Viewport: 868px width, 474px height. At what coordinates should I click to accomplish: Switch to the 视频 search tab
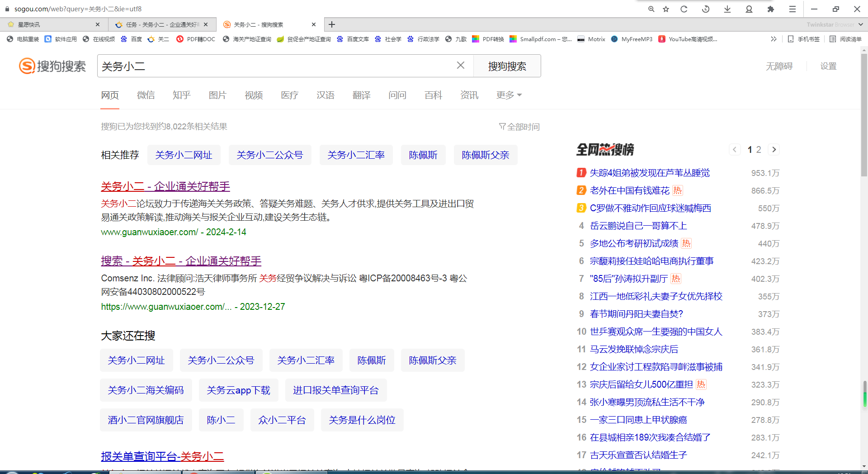pyautogui.click(x=254, y=95)
